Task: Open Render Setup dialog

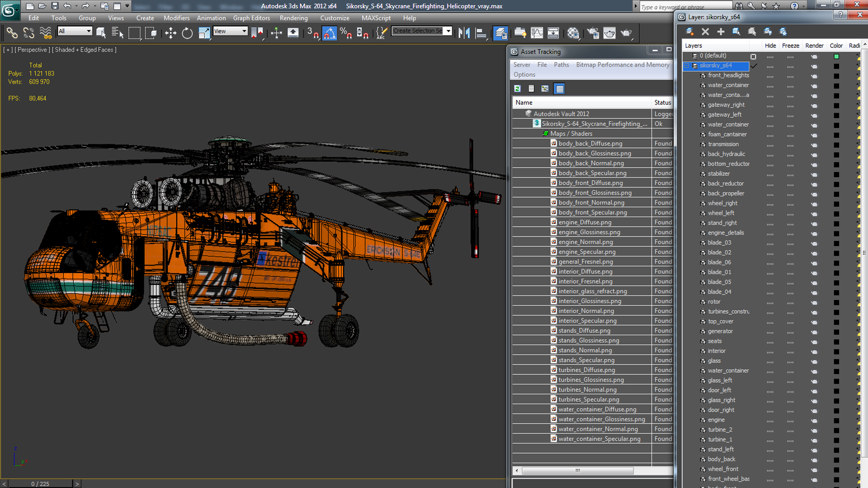Action: (x=593, y=33)
